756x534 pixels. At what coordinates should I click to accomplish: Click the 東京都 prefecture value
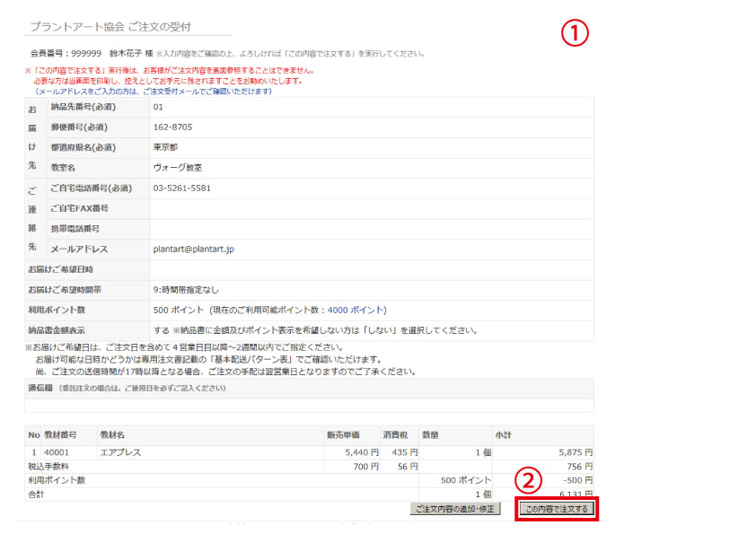pos(168,147)
